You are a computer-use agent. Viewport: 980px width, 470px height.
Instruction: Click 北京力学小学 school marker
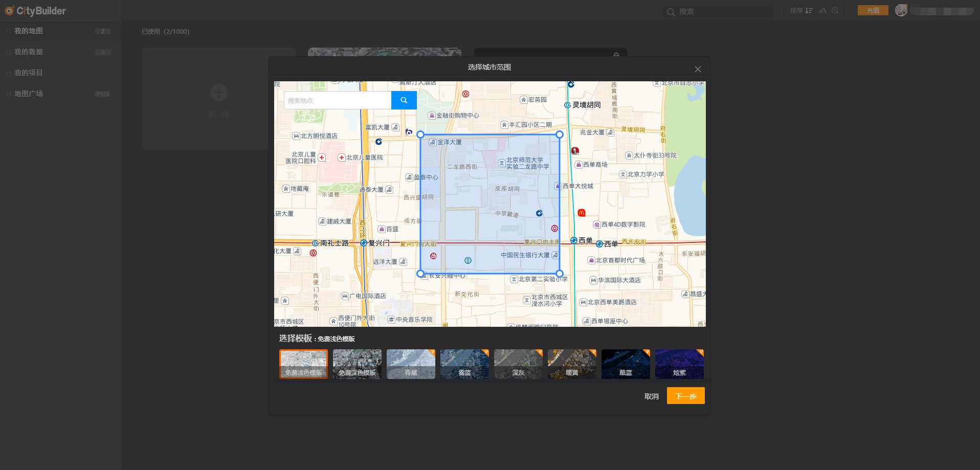tap(623, 174)
